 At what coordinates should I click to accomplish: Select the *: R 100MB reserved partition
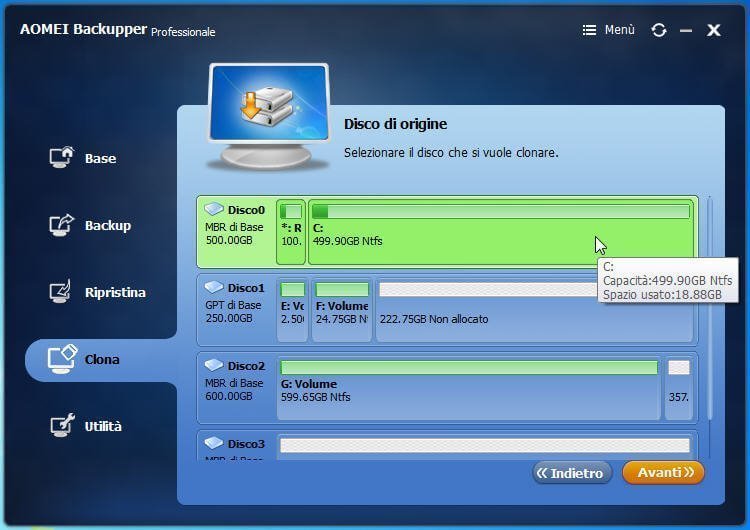tap(291, 232)
